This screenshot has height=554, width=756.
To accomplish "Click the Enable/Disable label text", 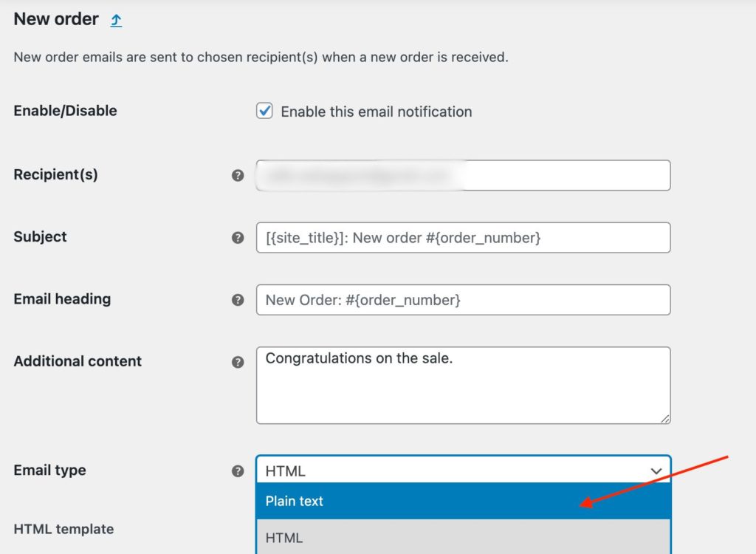I will click(65, 110).
